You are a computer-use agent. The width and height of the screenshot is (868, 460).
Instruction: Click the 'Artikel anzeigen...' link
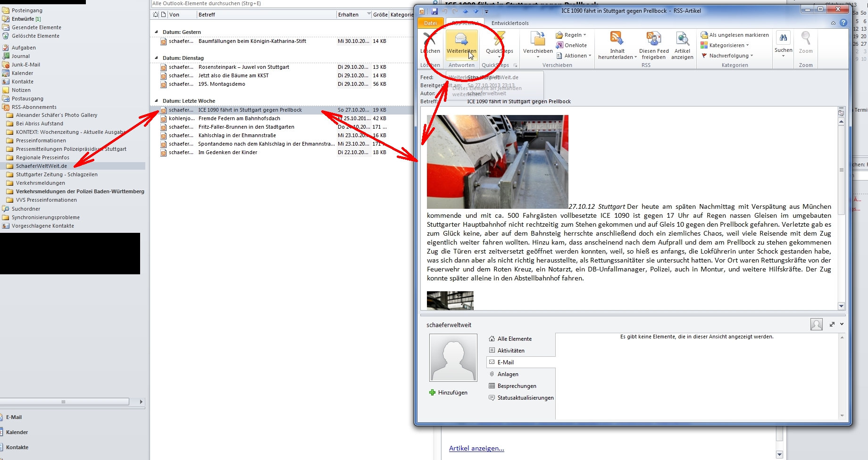(x=476, y=448)
